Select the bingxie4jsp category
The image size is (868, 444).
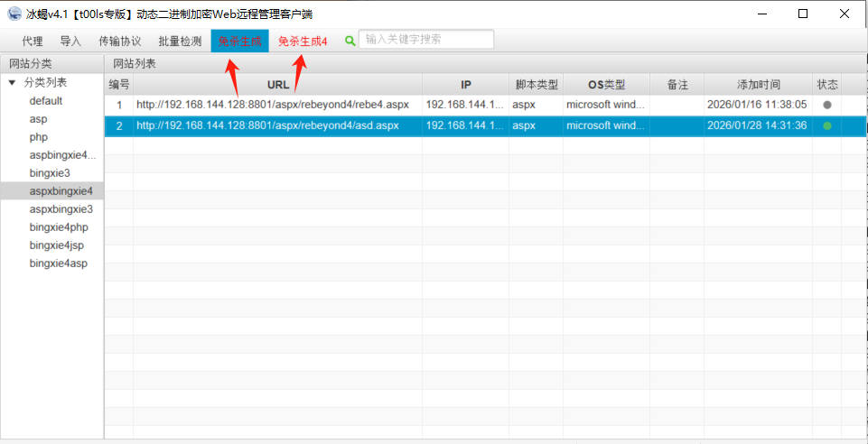[58, 245]
